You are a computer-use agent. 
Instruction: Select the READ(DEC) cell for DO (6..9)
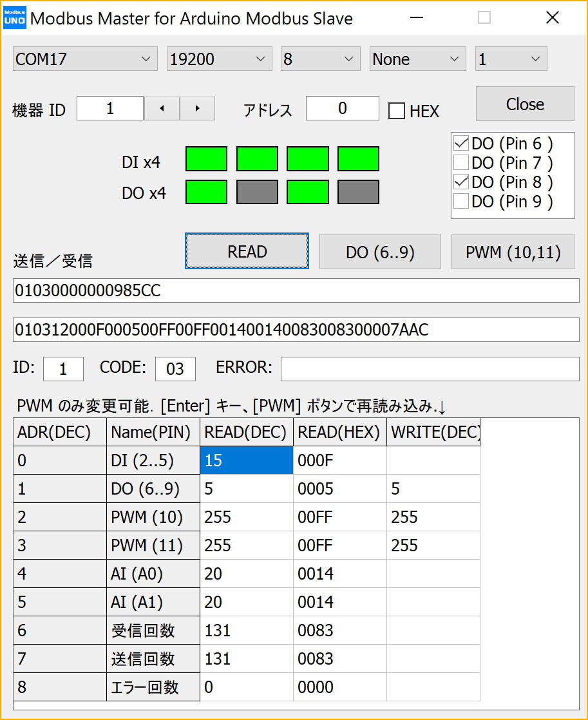click(247, 489)
